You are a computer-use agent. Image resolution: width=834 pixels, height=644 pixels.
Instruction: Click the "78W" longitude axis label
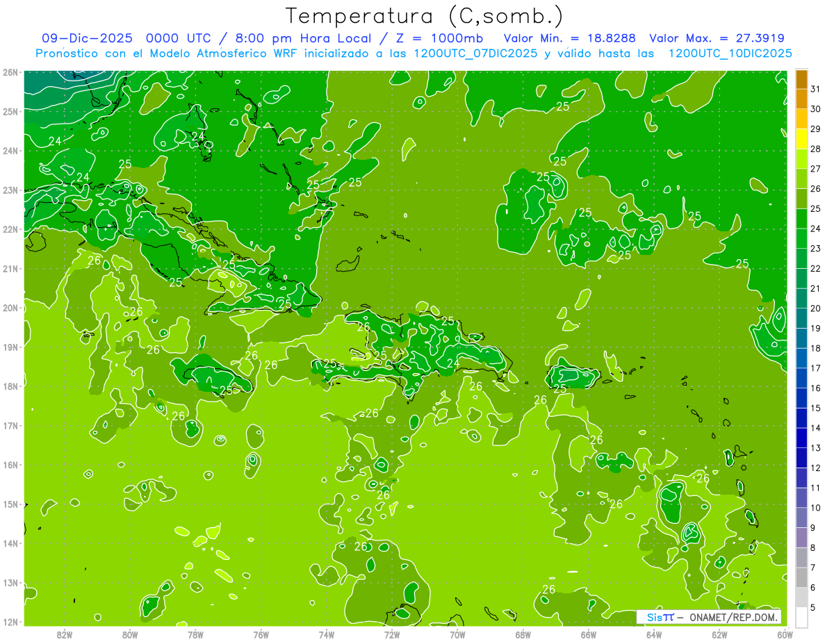(195, 634)
